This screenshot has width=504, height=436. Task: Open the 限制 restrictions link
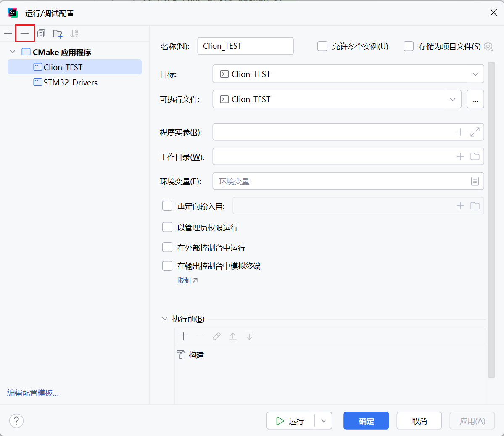[x=187, y=280]
